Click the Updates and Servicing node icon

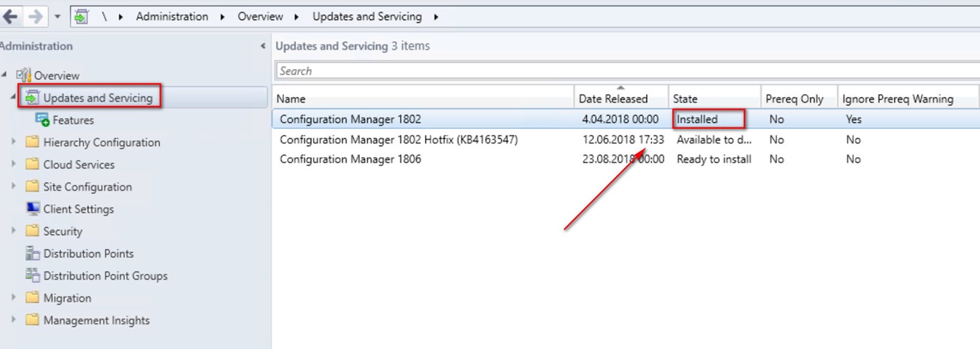[32, 97]
